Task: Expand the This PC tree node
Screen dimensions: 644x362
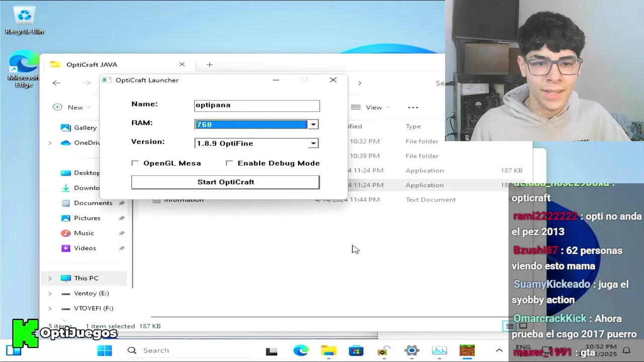Action: (x=50, y=278)
